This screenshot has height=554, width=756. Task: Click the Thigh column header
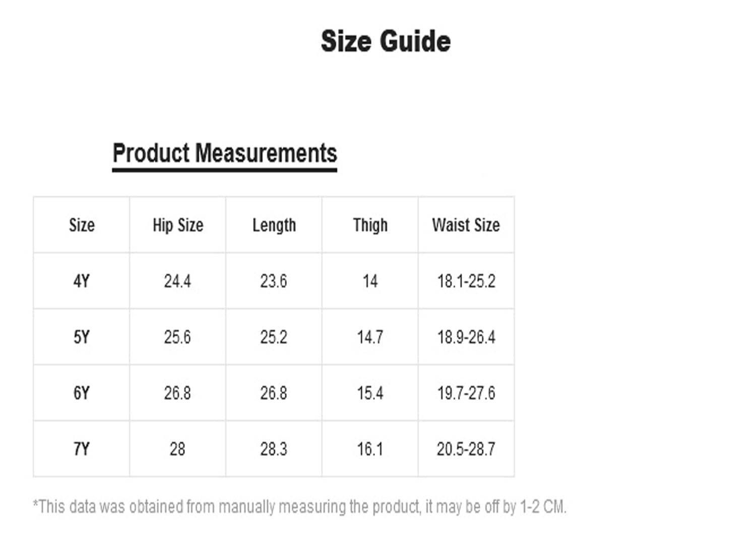(370, 225)
